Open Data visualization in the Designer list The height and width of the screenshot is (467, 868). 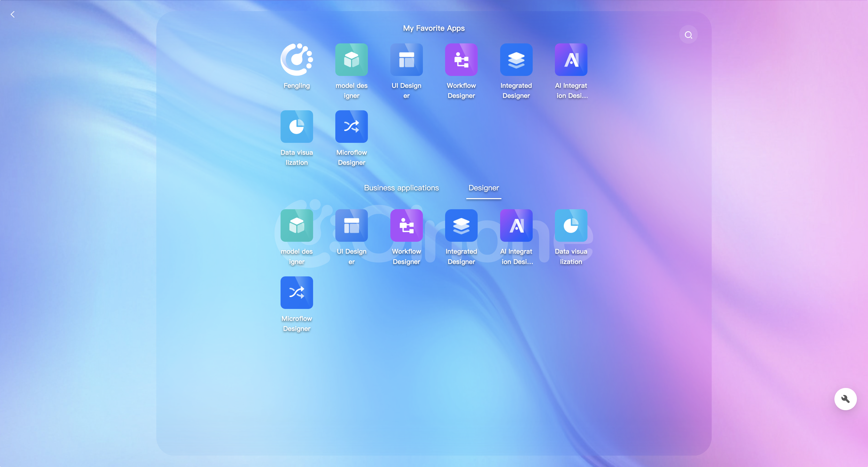tap(571, 225)
